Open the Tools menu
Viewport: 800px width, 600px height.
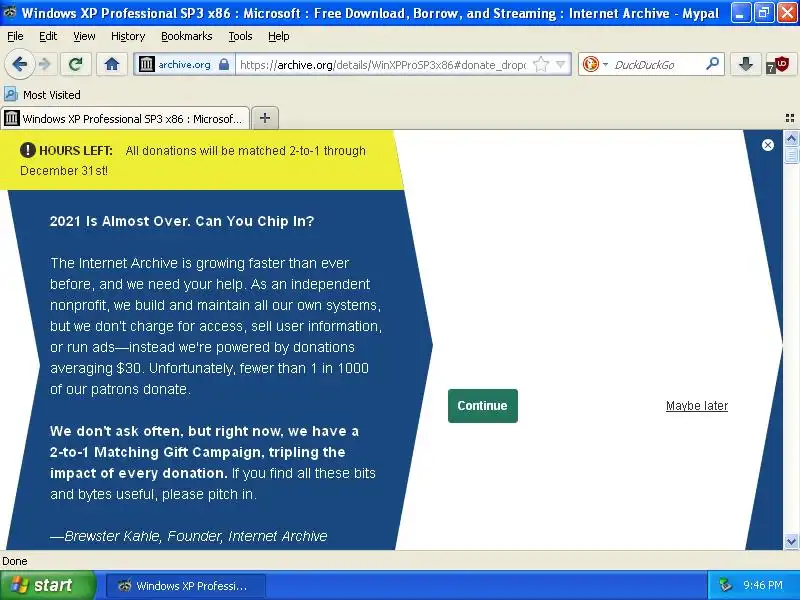click(240, 36)
